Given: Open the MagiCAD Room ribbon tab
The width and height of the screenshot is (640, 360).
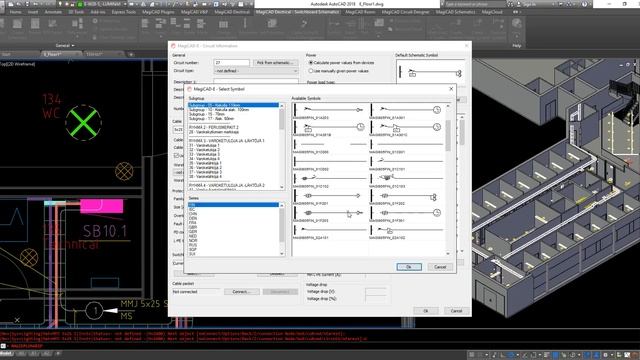Looking at the screenshot, I should click(x=360, y=12).
